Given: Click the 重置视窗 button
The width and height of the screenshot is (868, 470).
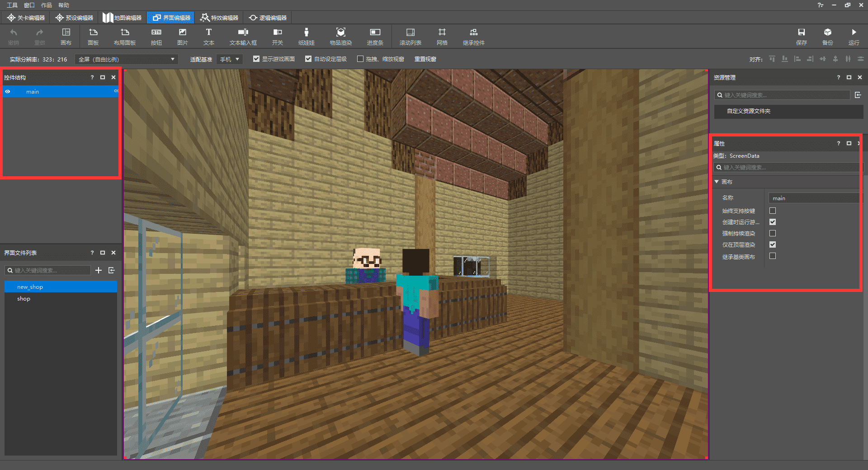Looking at the screenshot, I should (x=425, y=59).
